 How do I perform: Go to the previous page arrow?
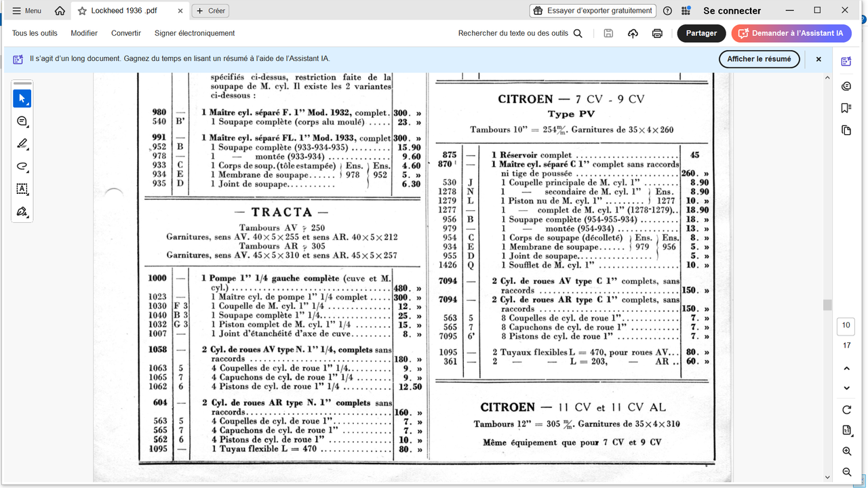point(846,368)
